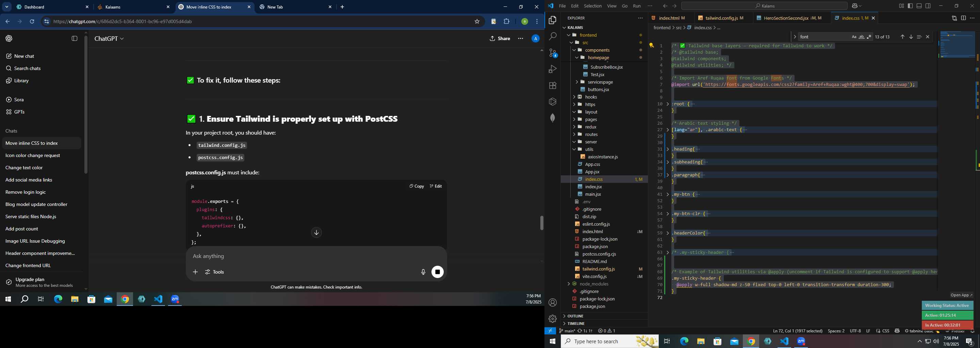
Task: Open the Manage gear in VS Code
Action: click(x=552, y=319)
